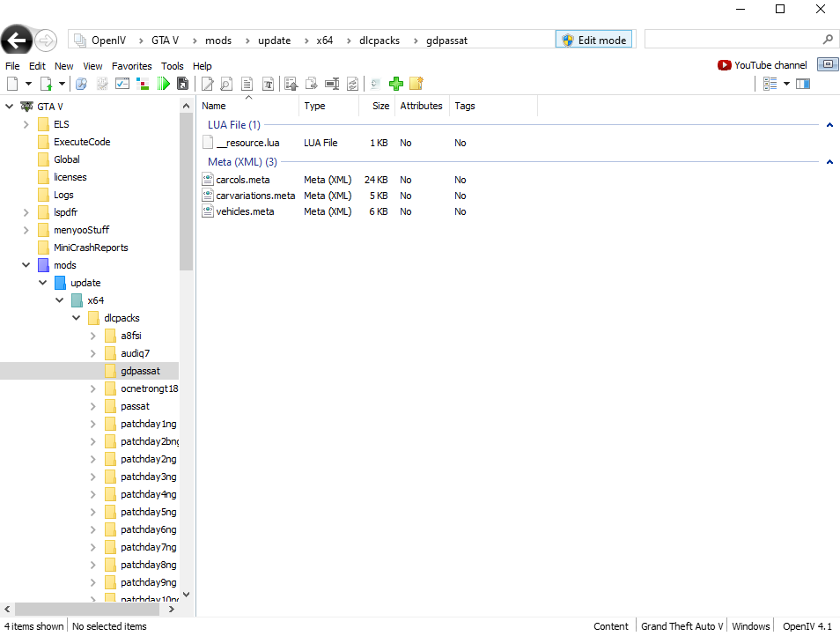The height and width of the screenshot is (636, 840).
Task: Open the Import dropdown arrow in toolbar
Action: pyautogui.click(x=63, y=84)
